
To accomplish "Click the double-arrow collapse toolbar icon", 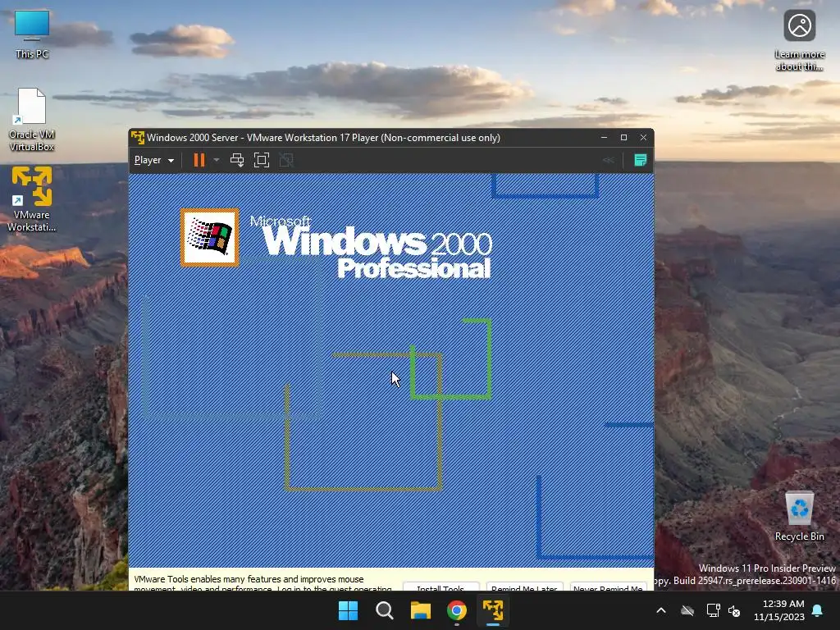I will coord(609,160).
